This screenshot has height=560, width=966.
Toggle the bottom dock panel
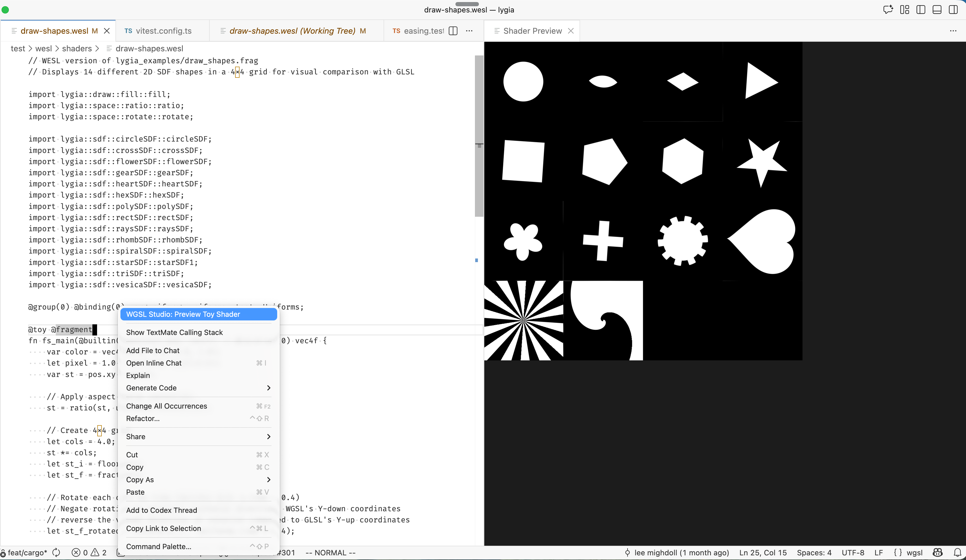pyautogui.click(x=937, y=10)
